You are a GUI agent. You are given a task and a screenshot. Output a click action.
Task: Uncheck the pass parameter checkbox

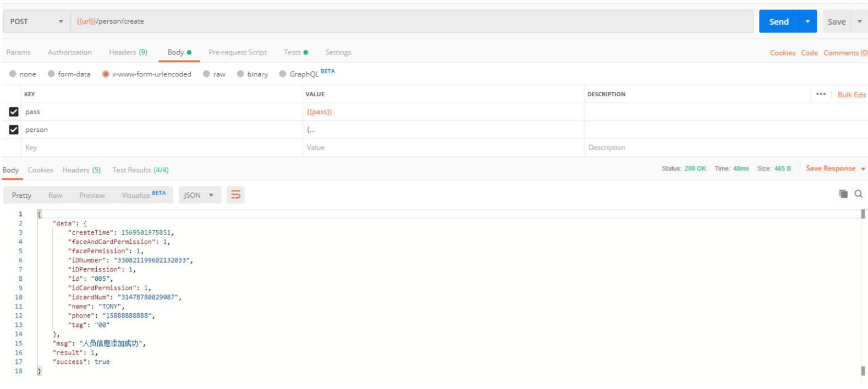(x=14, y=112)
